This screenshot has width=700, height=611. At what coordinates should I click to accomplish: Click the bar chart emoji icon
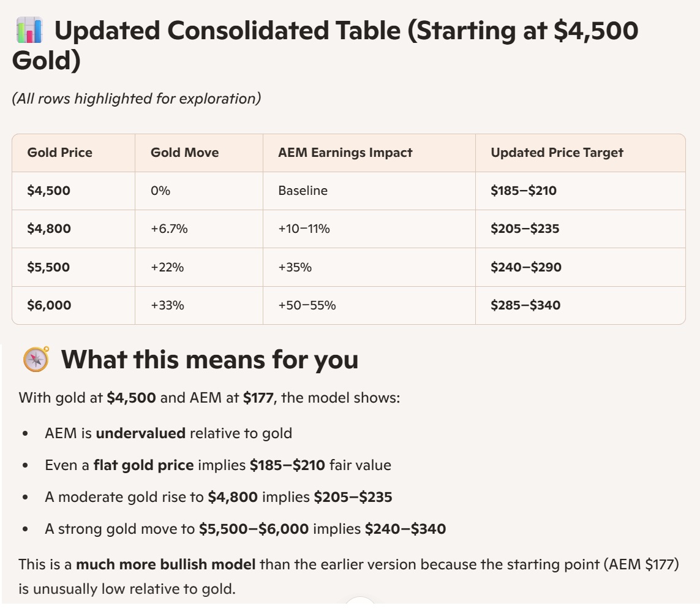point(29,30)
